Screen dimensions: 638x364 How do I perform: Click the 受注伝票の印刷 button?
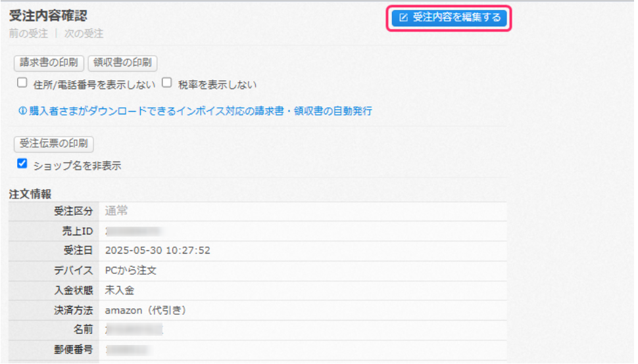tap(54, 143)
